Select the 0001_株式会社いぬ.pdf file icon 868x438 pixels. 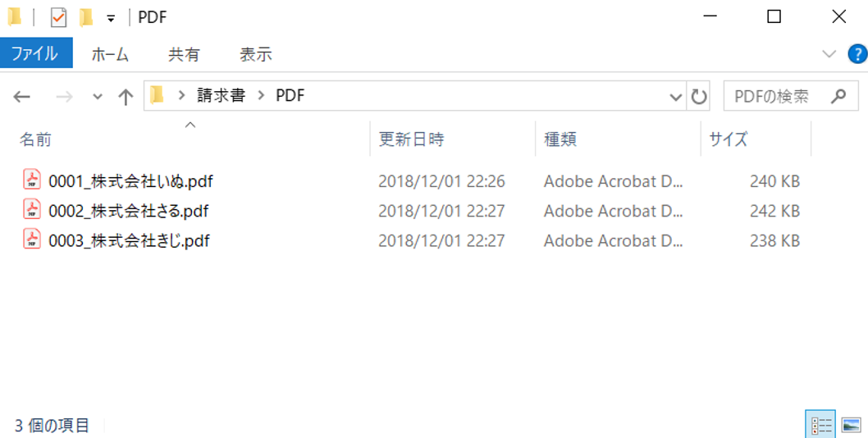[x=31, y=180]
